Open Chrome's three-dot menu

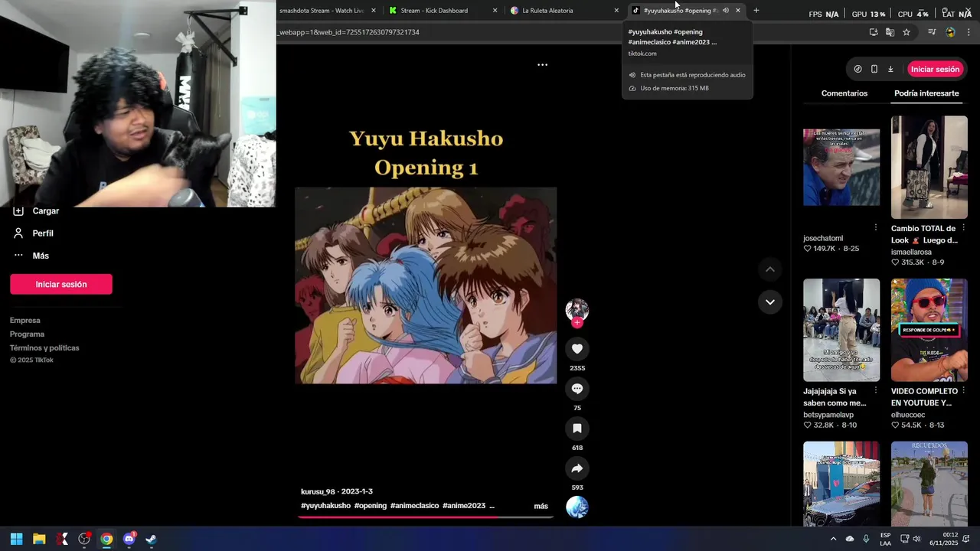click(969, 32)
